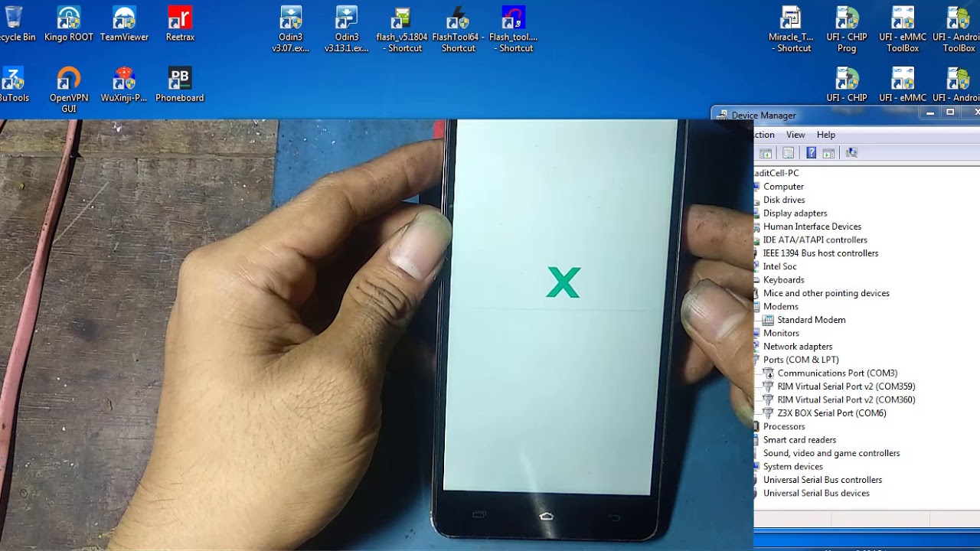980x551 pixels.
Task: Open second-row UFI - eMMC shortcut
Action: (903, 84)
